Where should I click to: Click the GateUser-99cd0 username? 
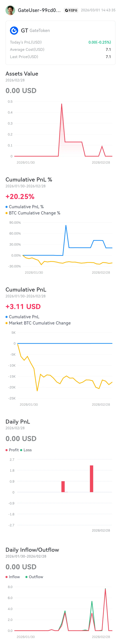[39, 10]
